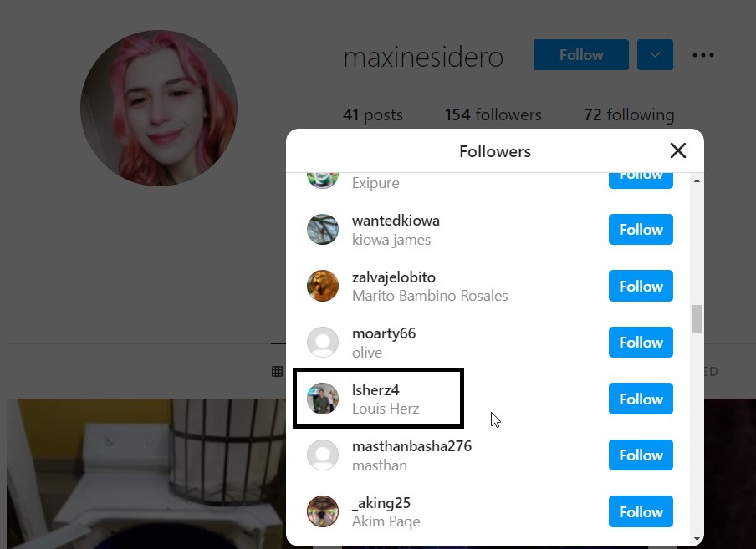This screenshot has width=756, height=549.
Task: Follow zalvajelobito in the list
Action: click(641, 286)
